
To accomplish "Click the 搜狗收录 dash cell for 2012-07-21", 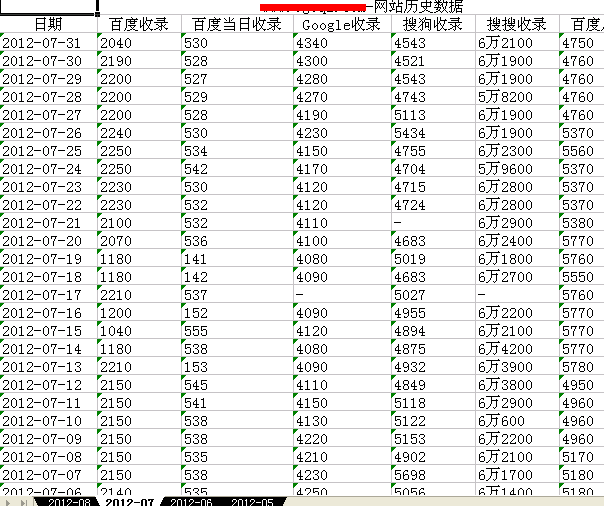I will [432, 223].
